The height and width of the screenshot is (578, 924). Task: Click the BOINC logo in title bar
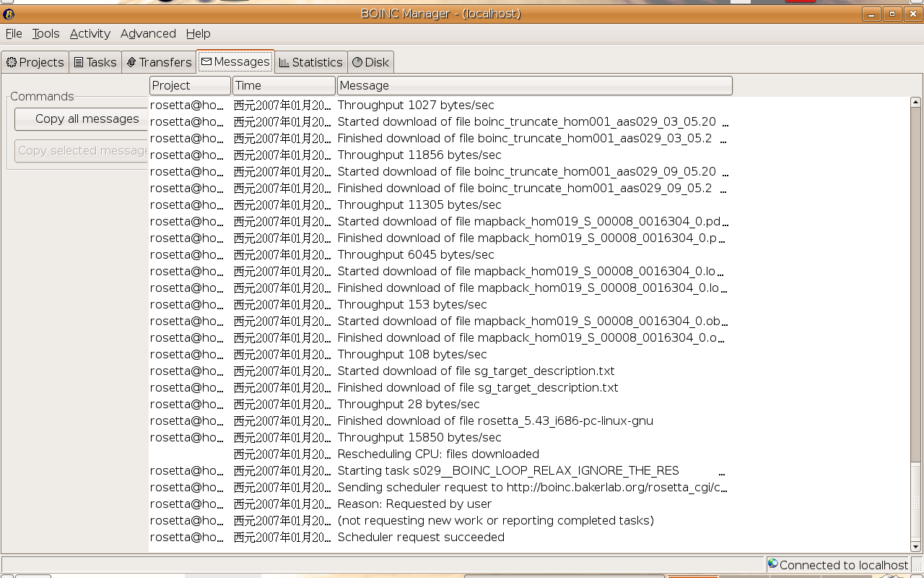(x=9, y=14)
